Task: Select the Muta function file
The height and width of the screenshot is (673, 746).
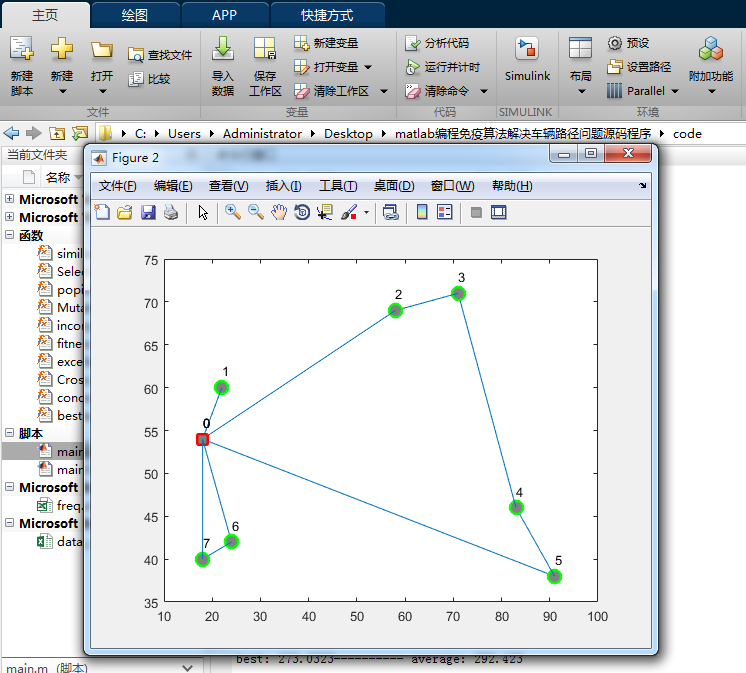Action: click(60, 307)
